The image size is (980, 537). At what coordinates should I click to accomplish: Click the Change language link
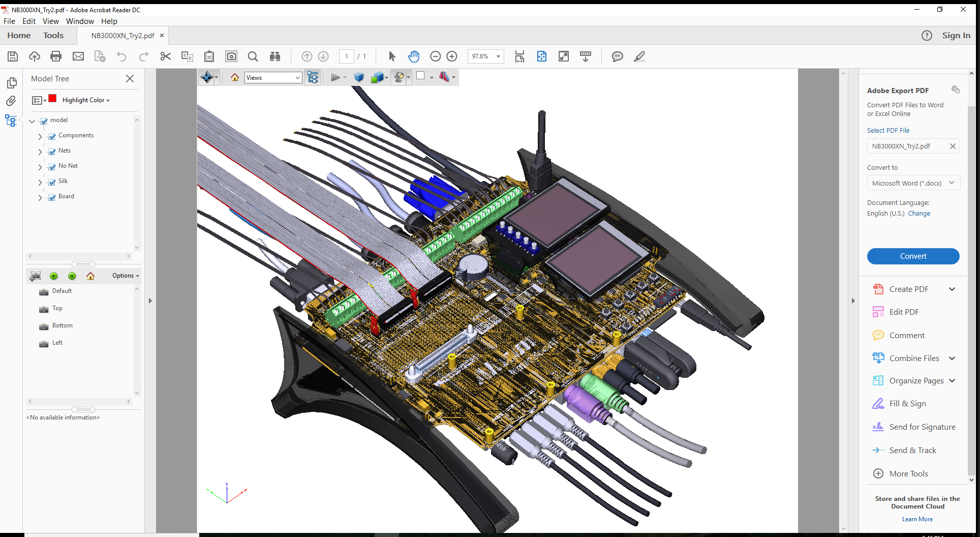[x=919, y=214]
